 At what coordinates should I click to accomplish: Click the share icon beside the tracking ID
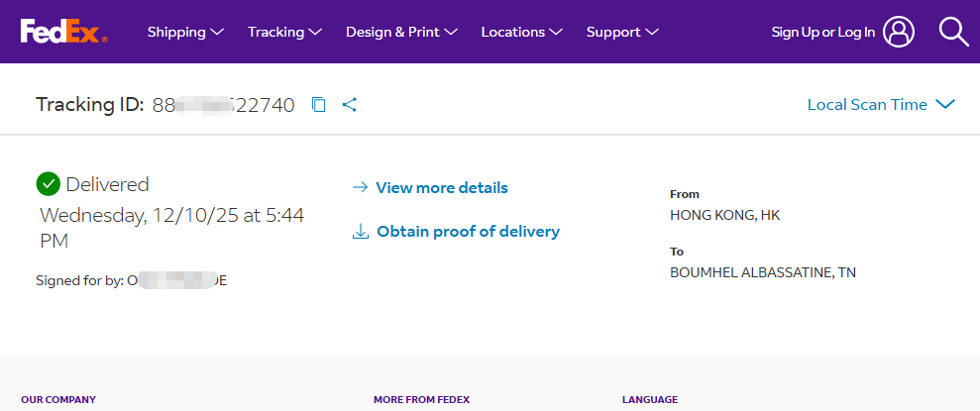[x=349, y=105]
